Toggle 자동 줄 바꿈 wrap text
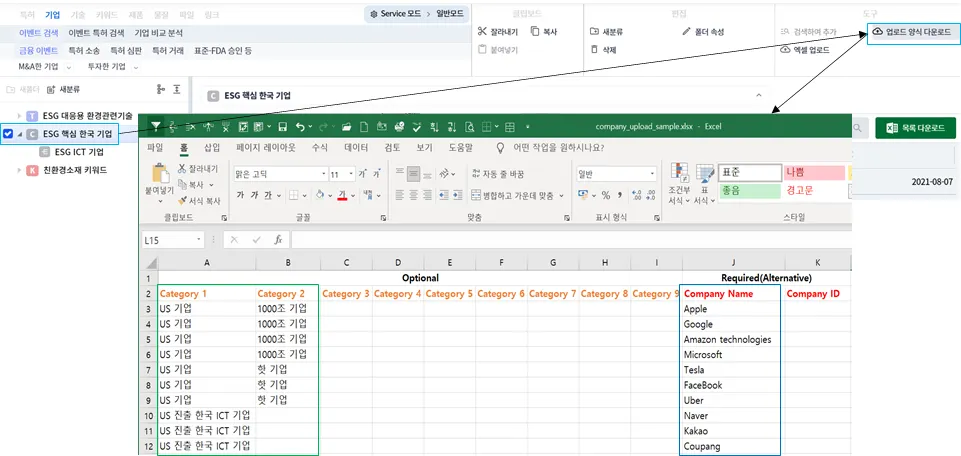 click(x=497, y=174)
